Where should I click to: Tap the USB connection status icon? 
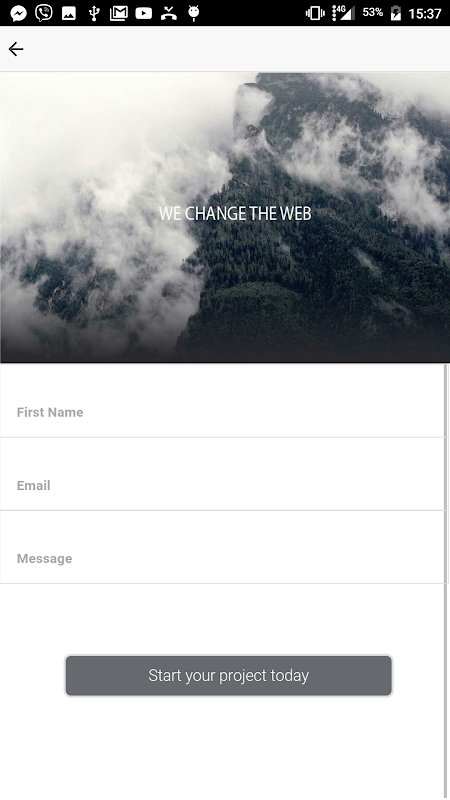tap(94, 13)
